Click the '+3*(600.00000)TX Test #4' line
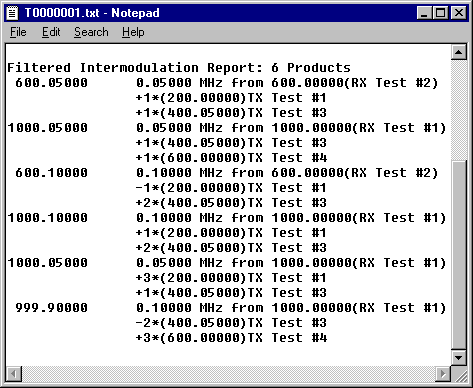The height and width of the screenshot is (388, 473). (x=231, y=338)
